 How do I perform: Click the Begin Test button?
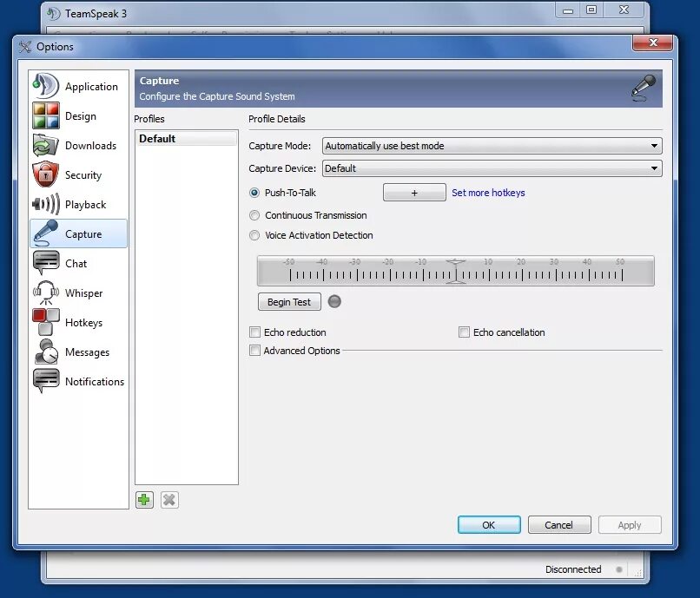289,302
